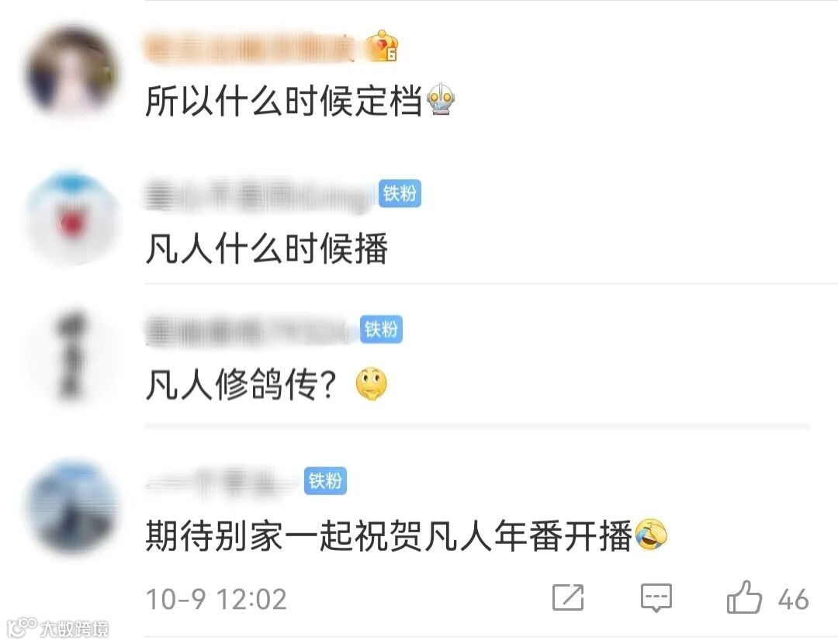Viewport: 838px width, 644px height.
Task: Click the laughing-crying emoji
Action: tap(652, 535)
